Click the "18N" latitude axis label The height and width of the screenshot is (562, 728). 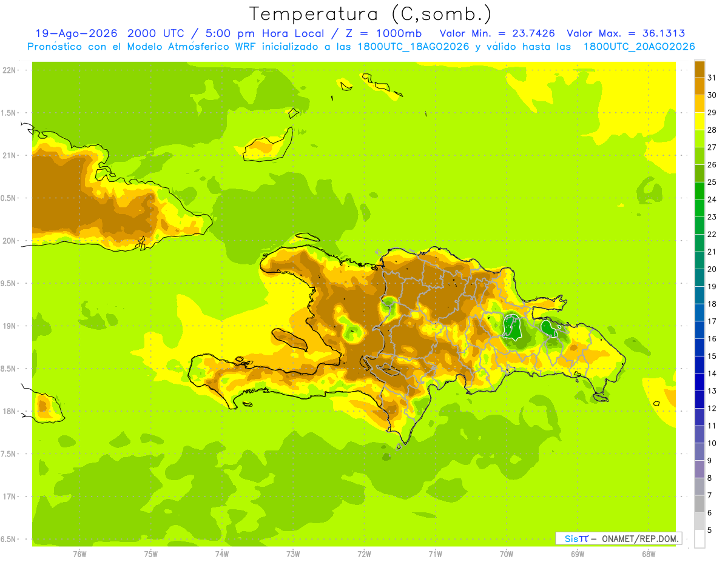tap(8, 411)
